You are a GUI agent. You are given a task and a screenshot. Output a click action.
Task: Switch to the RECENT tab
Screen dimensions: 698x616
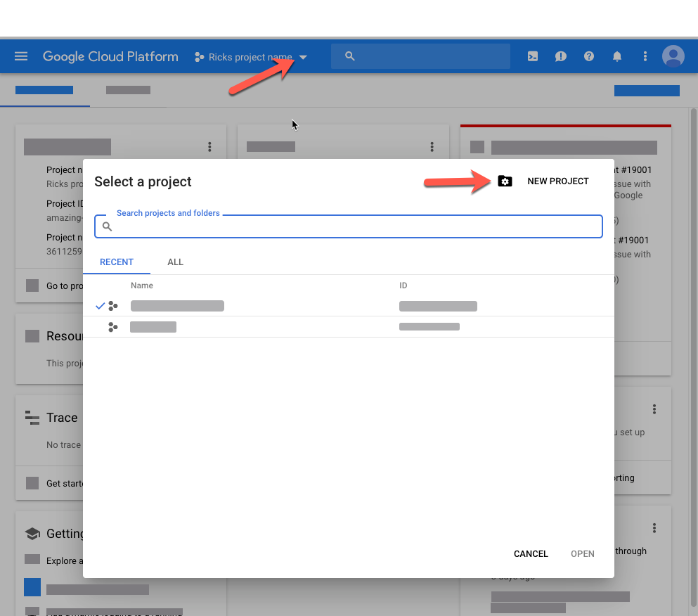coord(117,262)
